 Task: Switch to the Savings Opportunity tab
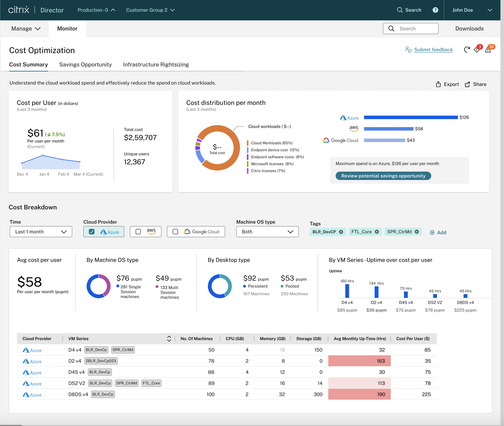tap(85, 65)
